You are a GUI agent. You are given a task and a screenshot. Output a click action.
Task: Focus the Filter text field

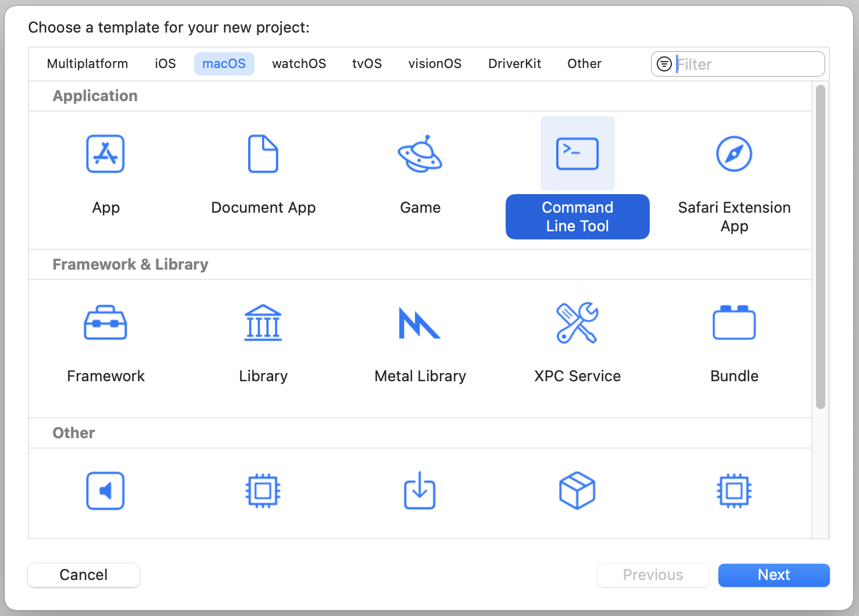click(x=738, y=64)
